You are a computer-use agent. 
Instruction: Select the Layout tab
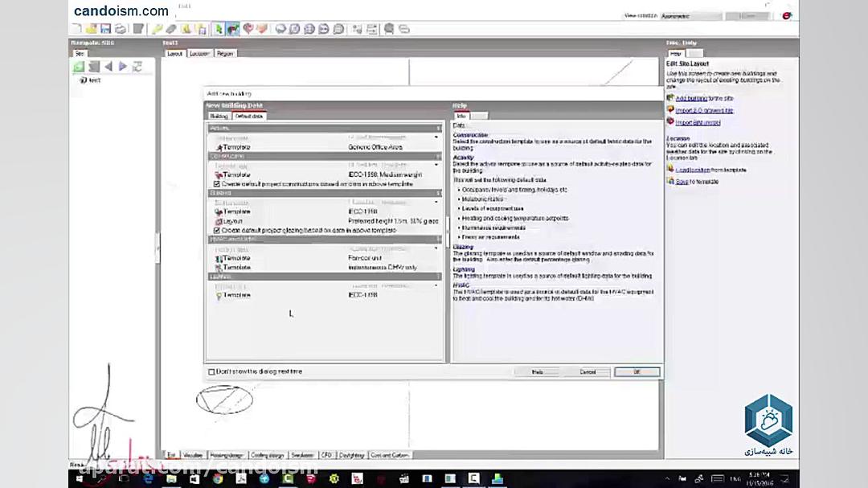175,54
